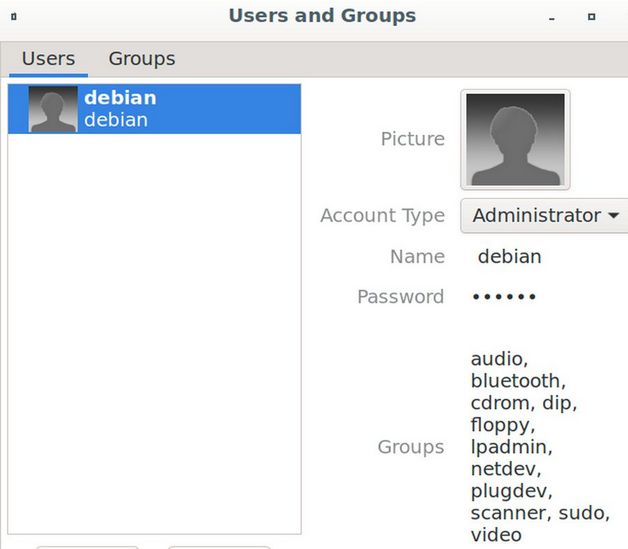The height and width of the screenshot is (549, 628).
Task: Open the window menu icon in title bar
Action: click(13, 17)
